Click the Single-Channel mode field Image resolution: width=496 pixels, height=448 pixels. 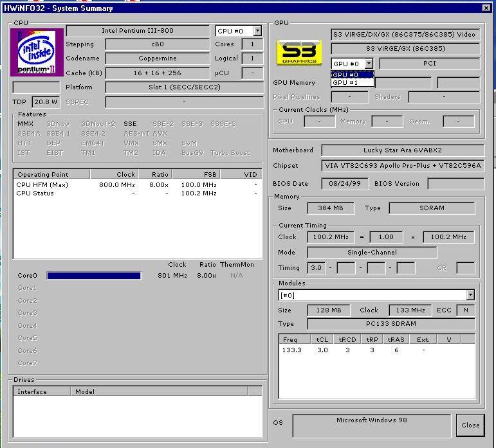pyautogui.click(x=372, y=253)
